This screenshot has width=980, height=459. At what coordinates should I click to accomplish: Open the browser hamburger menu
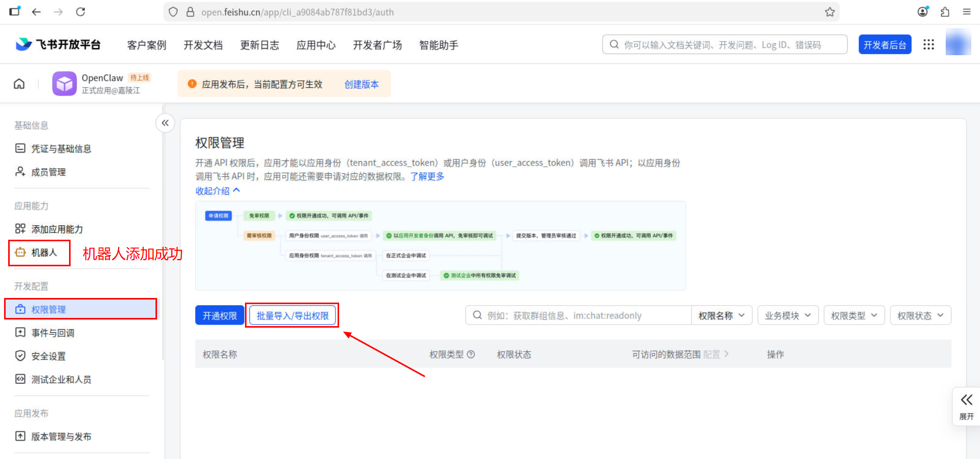point(966,12)
